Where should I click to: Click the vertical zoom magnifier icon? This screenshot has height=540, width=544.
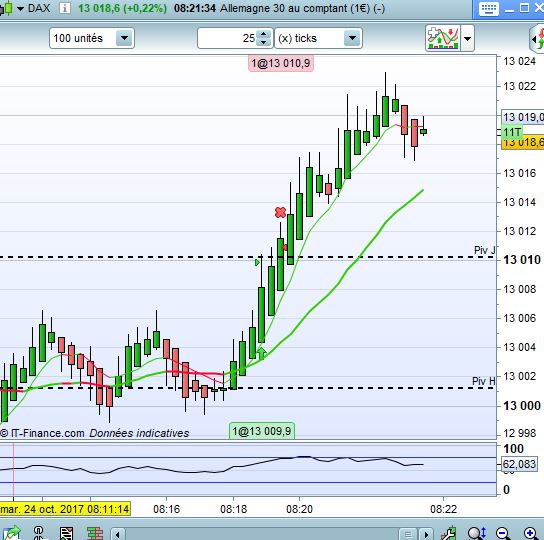tap(477, 533)
